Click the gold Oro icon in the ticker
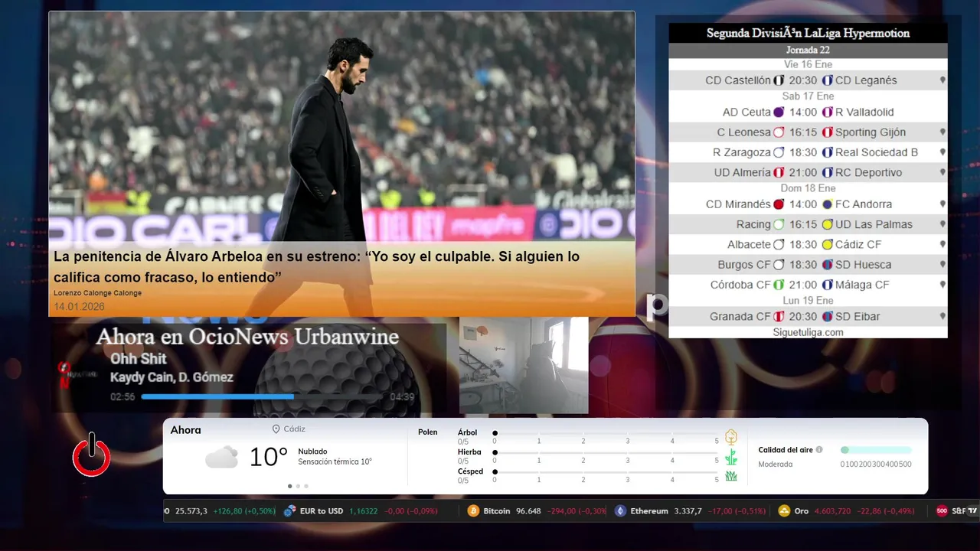This screenshot has width=980, height=551. pyautogui.click(x=784, y=511)
